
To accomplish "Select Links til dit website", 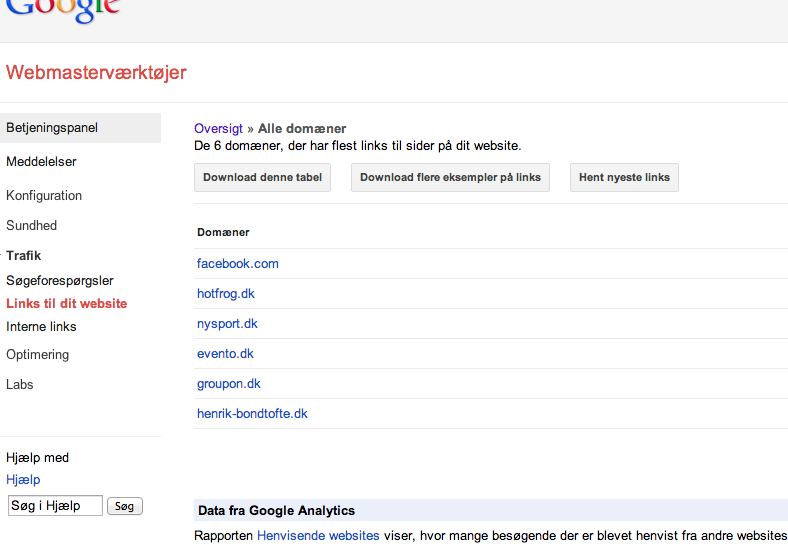I will pyautogui.click(x=66, y=304).
